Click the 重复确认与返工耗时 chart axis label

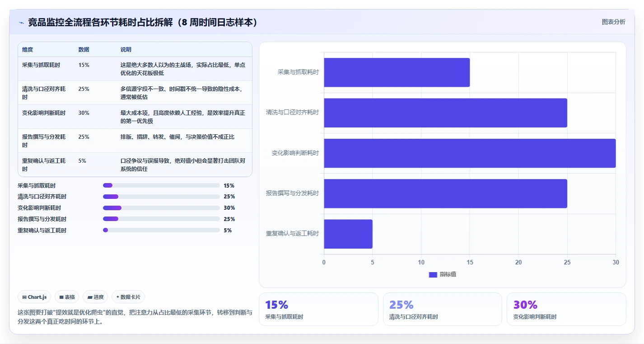(x=293, y=234)
